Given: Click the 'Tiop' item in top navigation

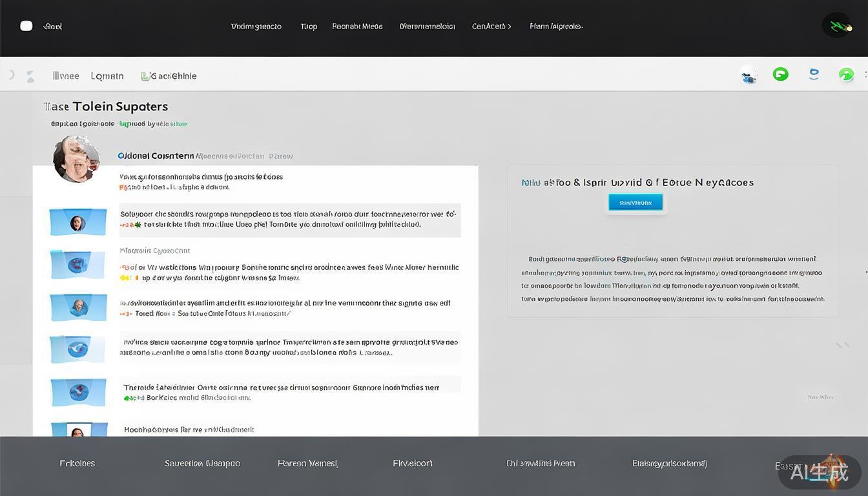Looking at the screenshot, I should pyautogui.click(x=309, y=26).
